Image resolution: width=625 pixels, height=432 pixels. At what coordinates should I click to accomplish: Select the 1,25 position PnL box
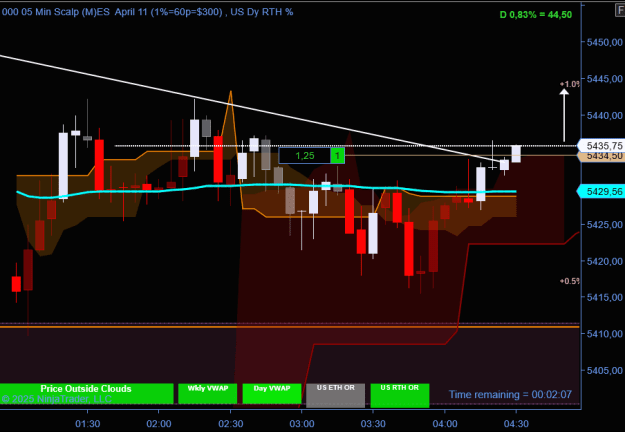[x=305, y=156]
